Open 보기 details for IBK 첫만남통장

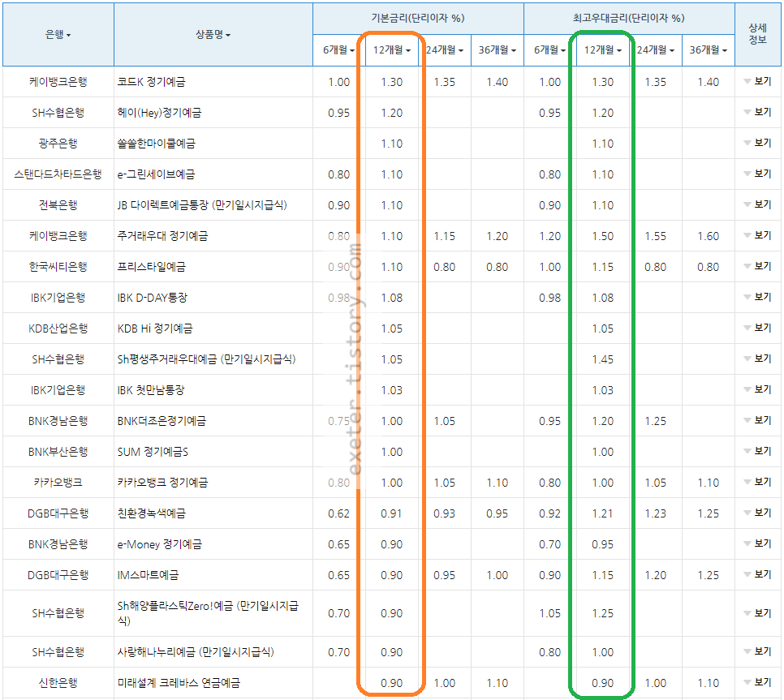tap(757, 389)
